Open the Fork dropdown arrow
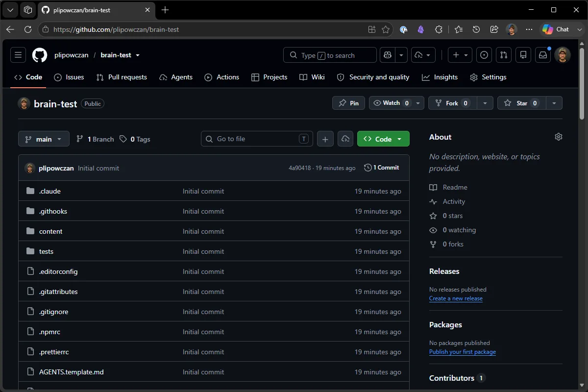Viewport: 588px width, 392px height. 485,103
